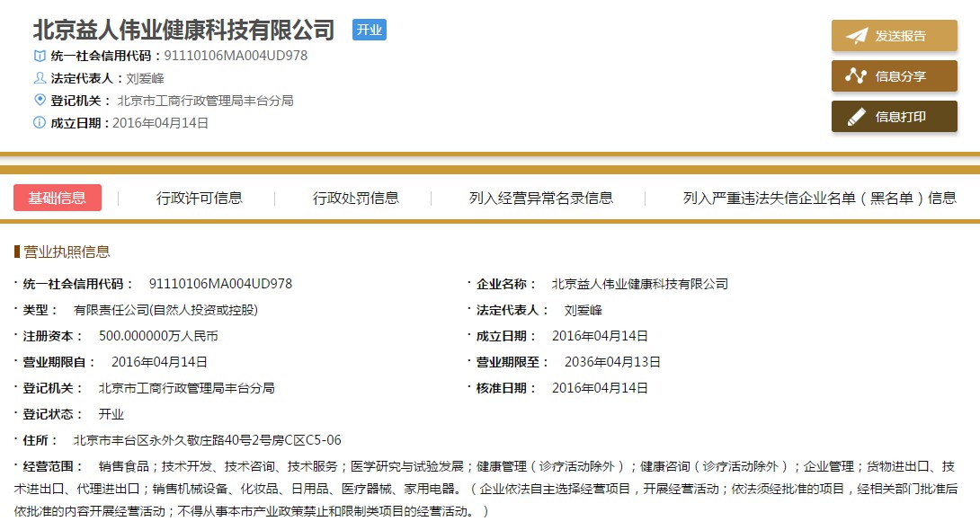Open the 基础信息 tab
Viewport: 980px width, 530px height.
(x=58, y=198)
